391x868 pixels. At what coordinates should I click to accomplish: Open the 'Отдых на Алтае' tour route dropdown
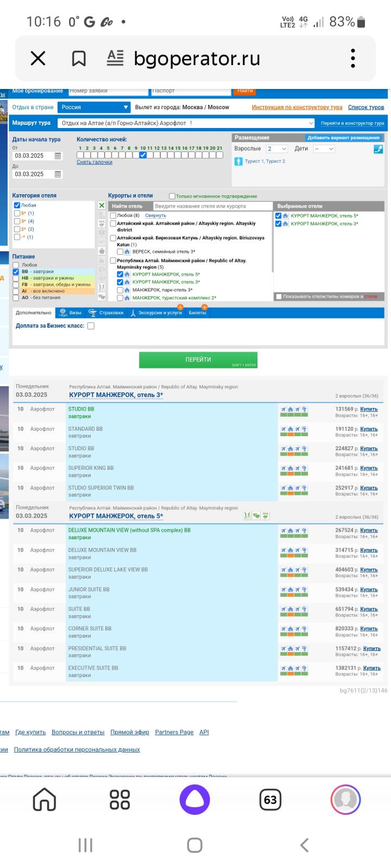pos(186,123)
